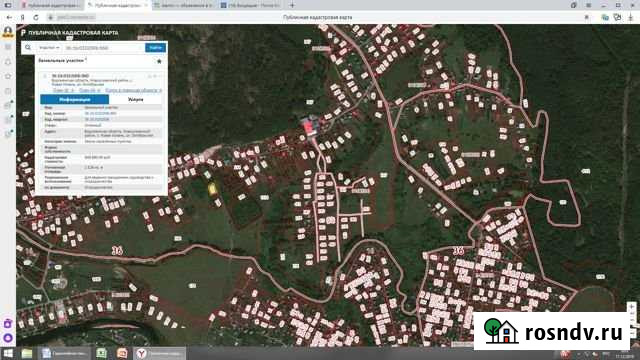Open the downloads arrow icon in browser toolbar
The image size is (640, 360).
[631, 17]
